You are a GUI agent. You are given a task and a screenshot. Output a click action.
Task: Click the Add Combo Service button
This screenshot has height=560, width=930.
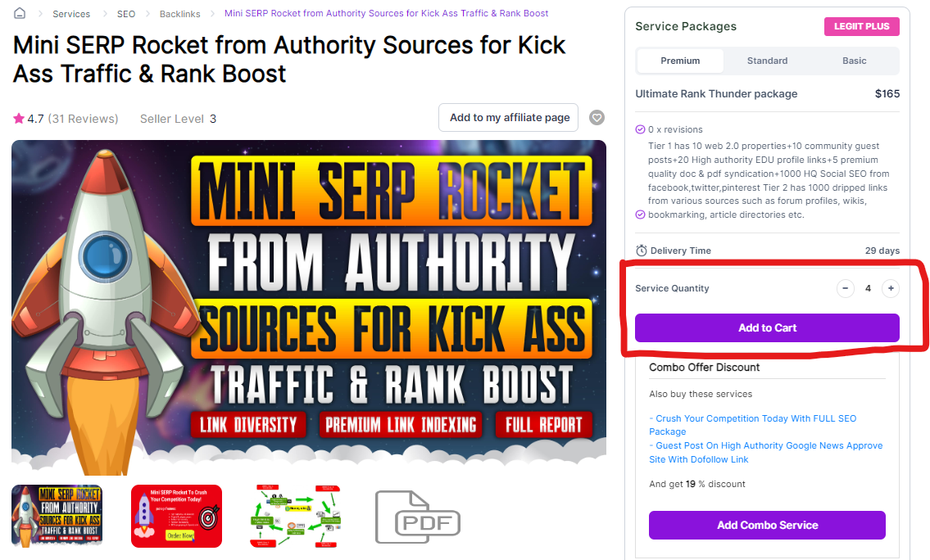pyautogui.click(x=767, y=525)
